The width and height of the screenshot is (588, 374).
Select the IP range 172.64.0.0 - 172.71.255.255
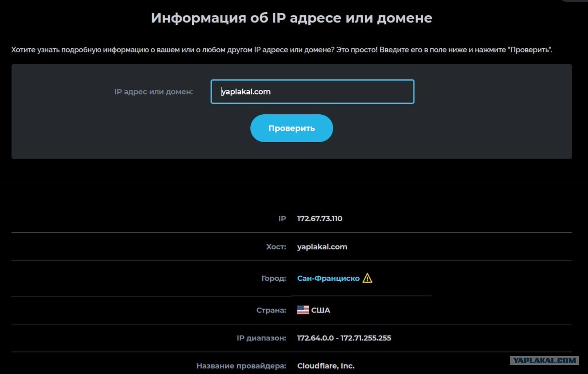click(x=344, y=338)
